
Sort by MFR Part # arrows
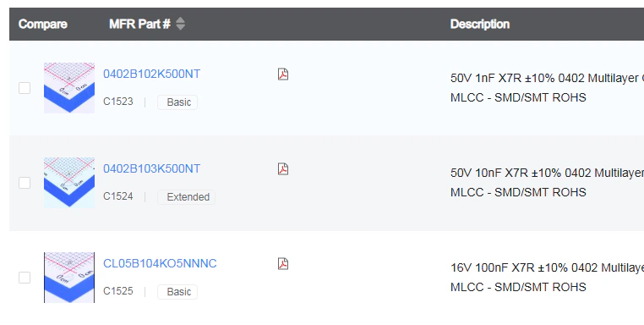click(180, 24)
